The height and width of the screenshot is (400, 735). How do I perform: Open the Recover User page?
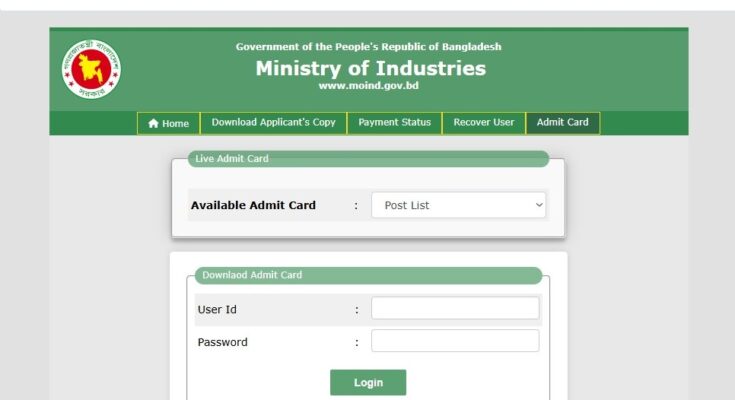point(483,123)
